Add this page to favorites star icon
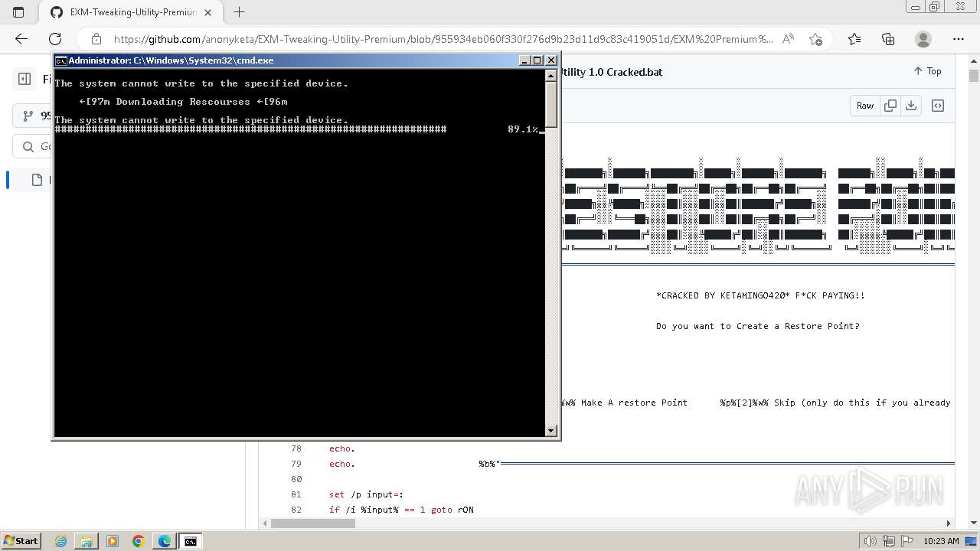 (x=815, y=39)
